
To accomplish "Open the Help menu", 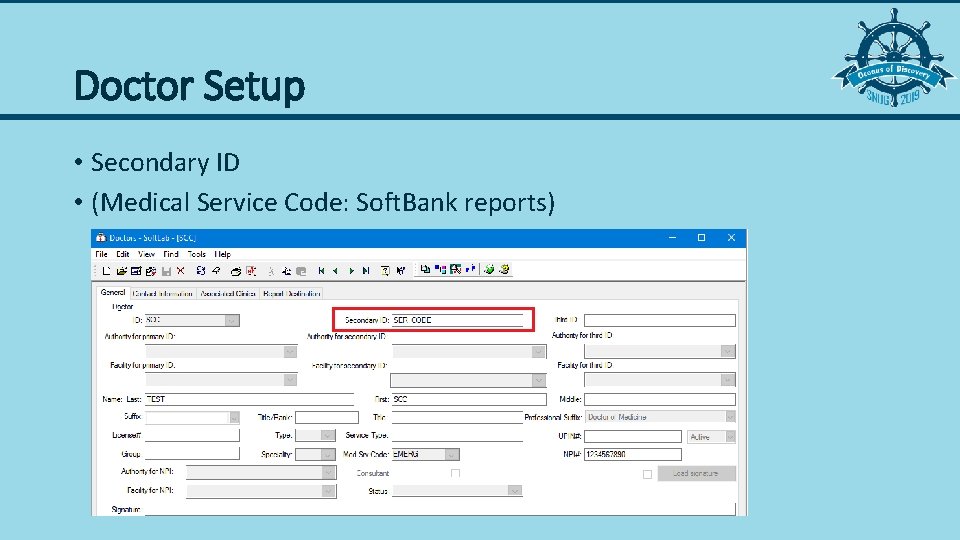I will (x=223, y=254).
